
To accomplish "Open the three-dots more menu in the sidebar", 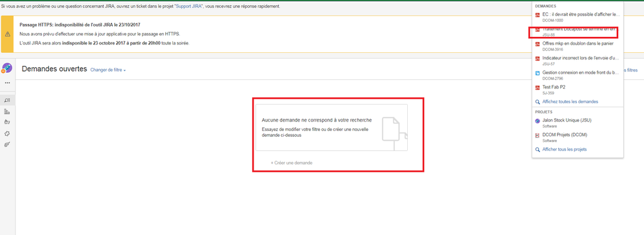I will 7,83.
